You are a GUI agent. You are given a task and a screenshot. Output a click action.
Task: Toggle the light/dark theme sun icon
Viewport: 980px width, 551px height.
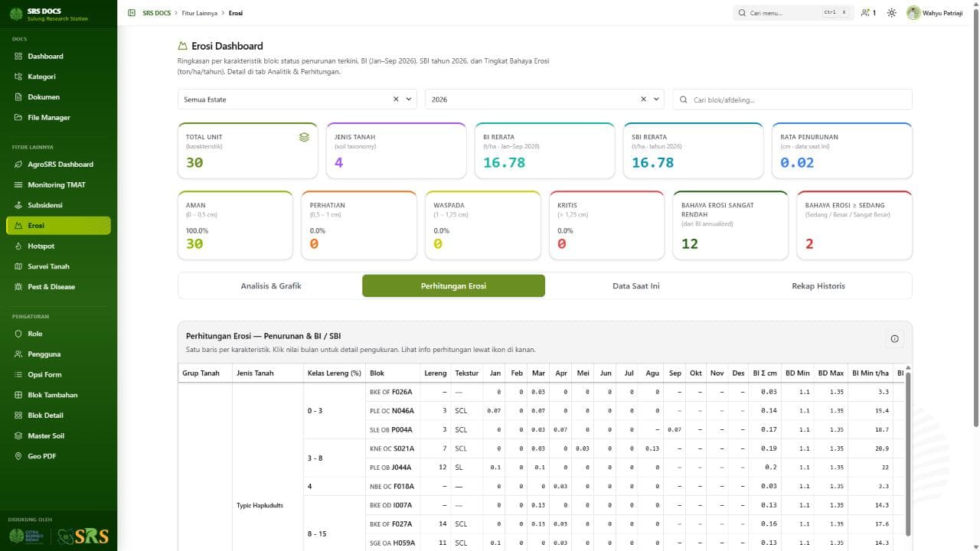tap(892, 13)
